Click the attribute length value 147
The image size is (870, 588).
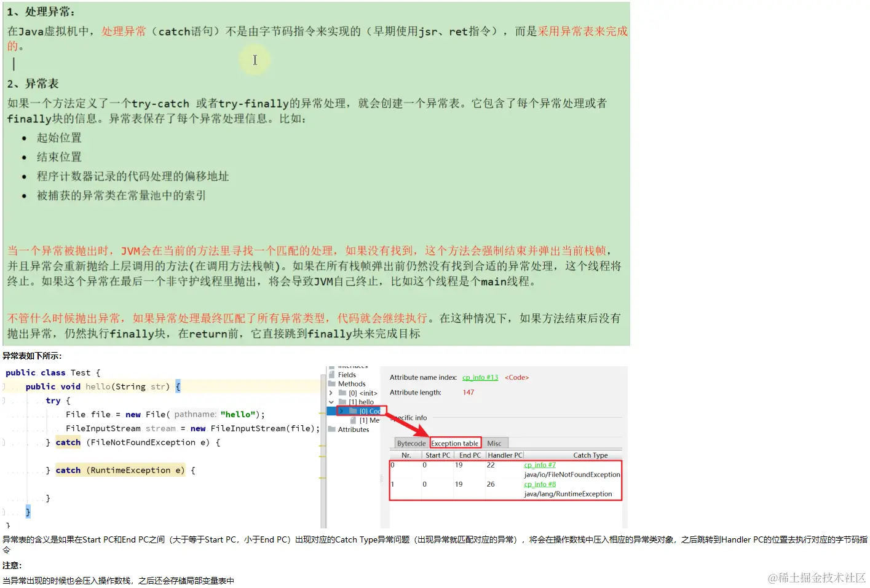[x=469, y=392]
